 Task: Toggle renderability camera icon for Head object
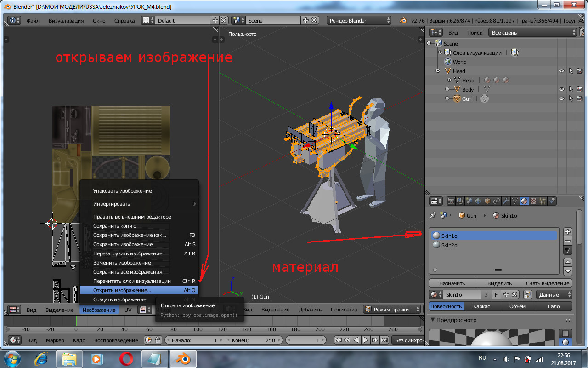point(580,71)
